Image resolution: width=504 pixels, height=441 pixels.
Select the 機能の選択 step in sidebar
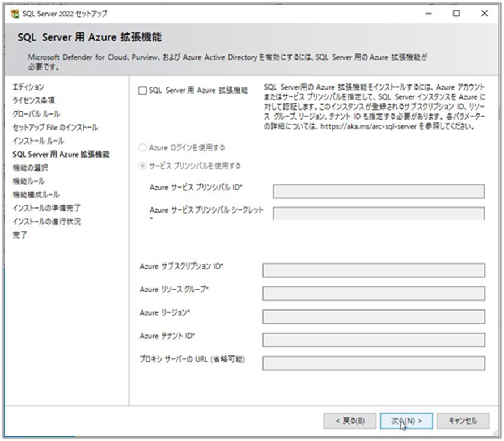coord(30,168)
